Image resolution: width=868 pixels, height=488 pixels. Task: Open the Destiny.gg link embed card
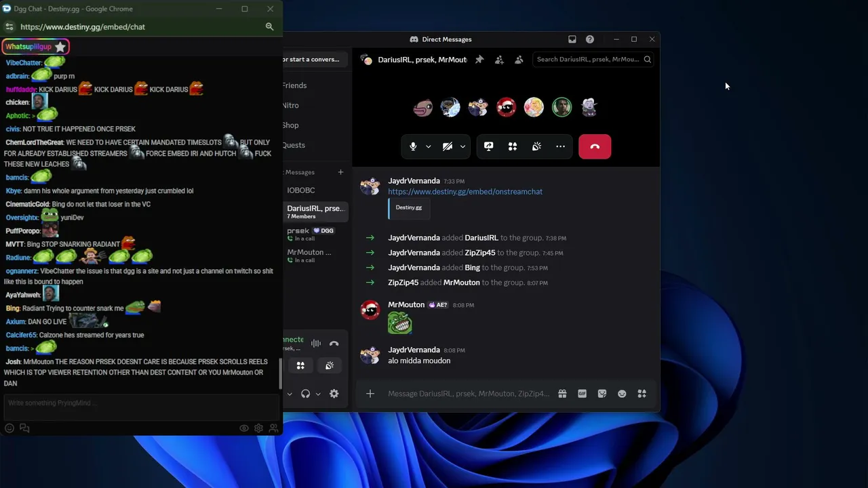click(x=409, y=208)
